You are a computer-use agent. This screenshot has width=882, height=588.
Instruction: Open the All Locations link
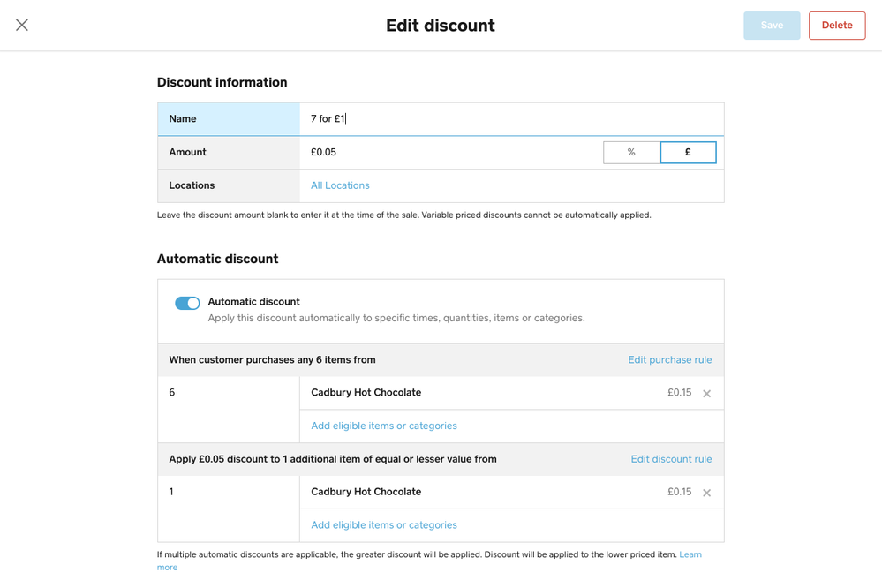340,185
